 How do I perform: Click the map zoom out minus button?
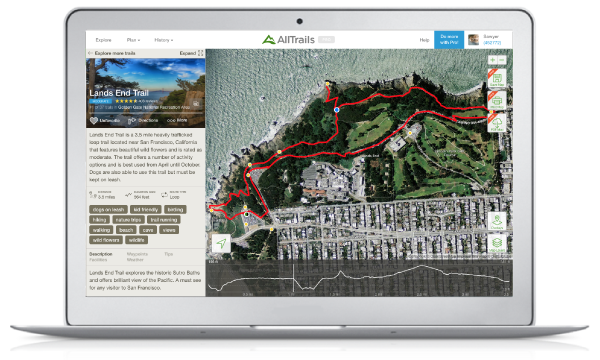(502, 60)
